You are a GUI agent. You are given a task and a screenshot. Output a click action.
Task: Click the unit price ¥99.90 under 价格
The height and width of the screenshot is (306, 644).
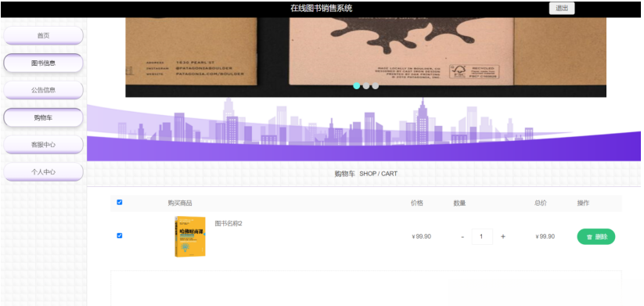coord(421,236)
